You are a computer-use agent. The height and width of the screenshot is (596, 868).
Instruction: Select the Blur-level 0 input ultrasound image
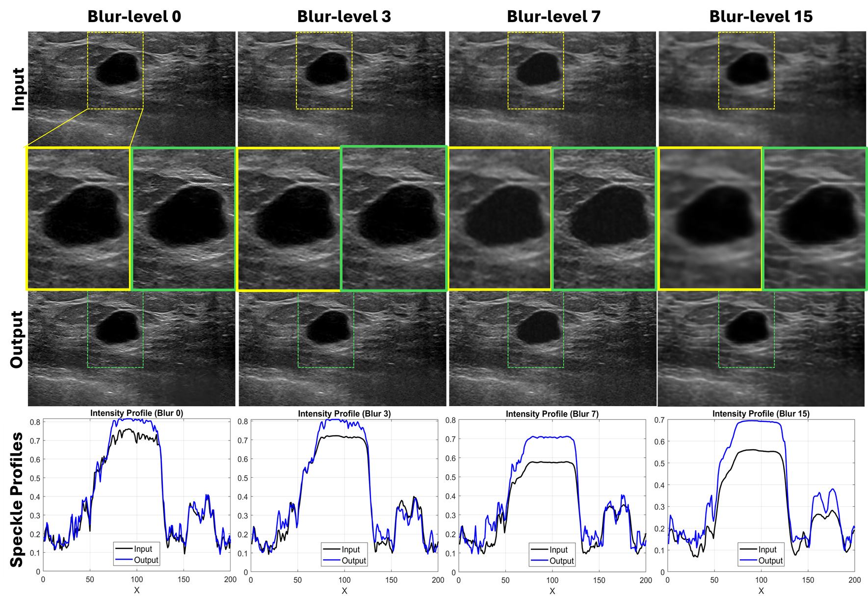click(132, 89)
